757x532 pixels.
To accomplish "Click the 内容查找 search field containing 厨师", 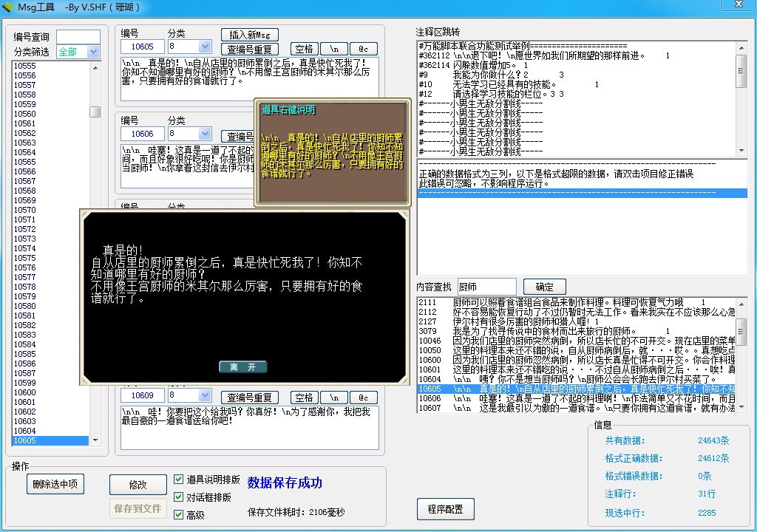I will point(486,286).
